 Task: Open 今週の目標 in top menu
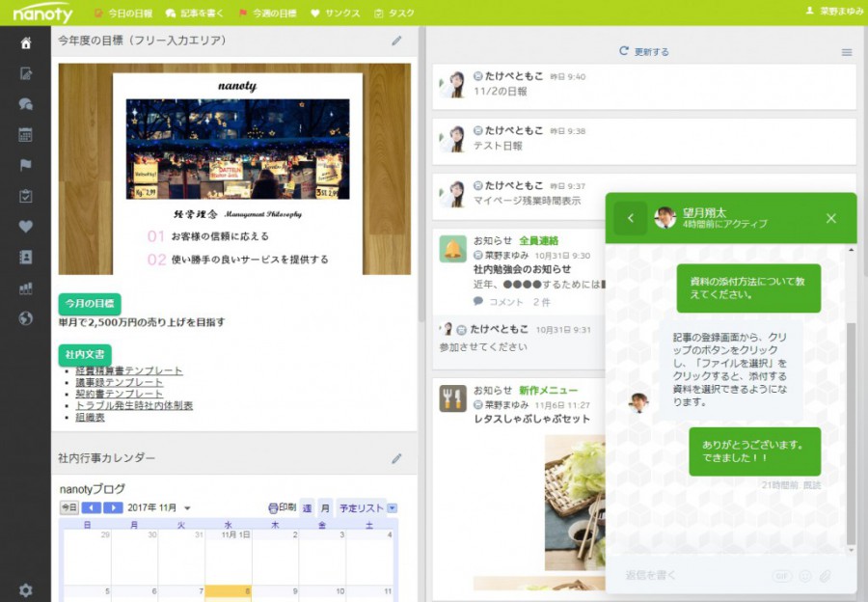pyautogui.click(x=267, y=14)
